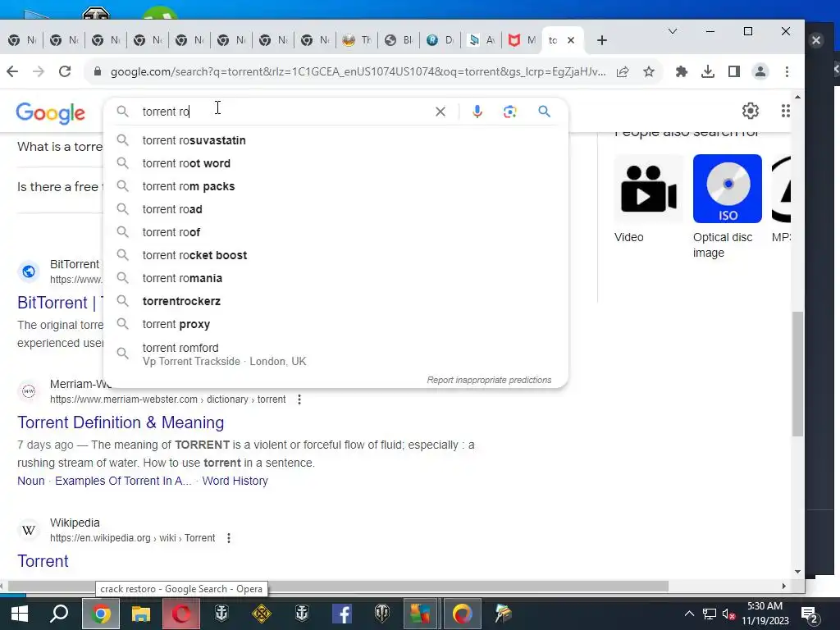The image size is (840, 630).
Task: Switch to the McAfee 'M' tab
Action: 522,40
